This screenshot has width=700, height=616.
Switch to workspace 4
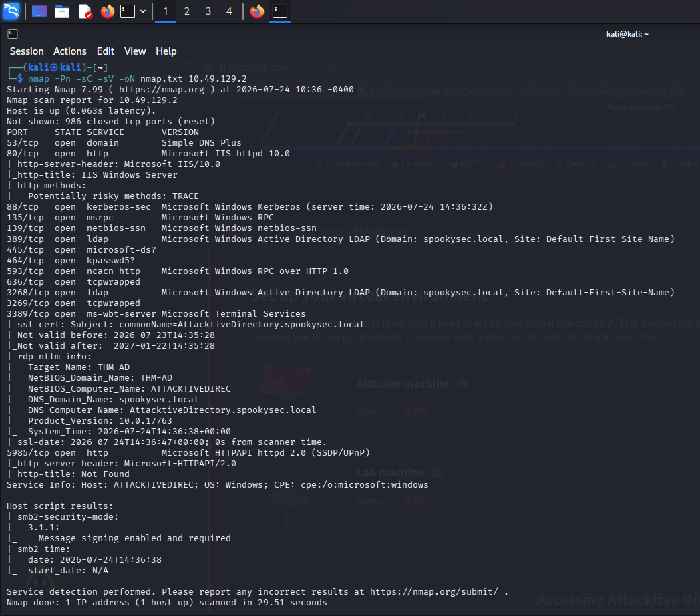coord(230,11)
